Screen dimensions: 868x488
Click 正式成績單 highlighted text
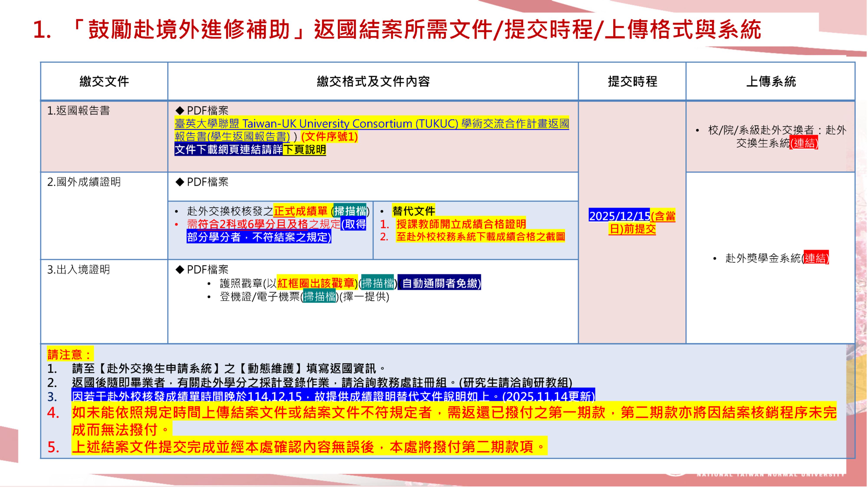(300, 211)
